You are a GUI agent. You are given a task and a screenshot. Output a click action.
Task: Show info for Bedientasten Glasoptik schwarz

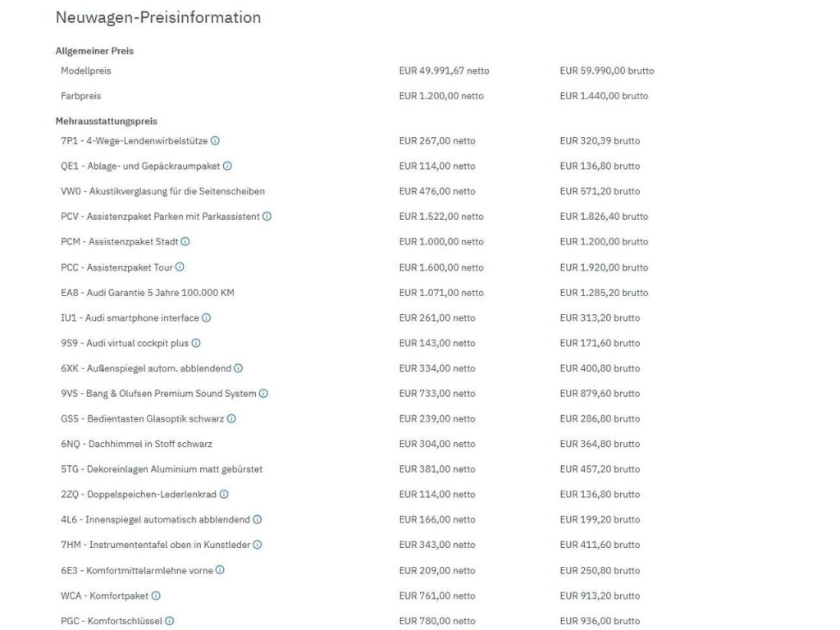click(231, 418)
